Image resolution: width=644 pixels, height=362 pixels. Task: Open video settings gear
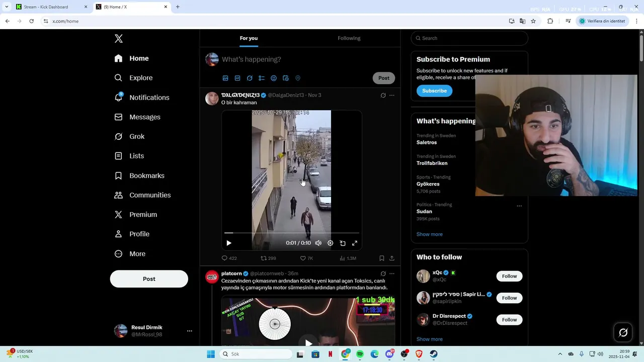point(330,243)
